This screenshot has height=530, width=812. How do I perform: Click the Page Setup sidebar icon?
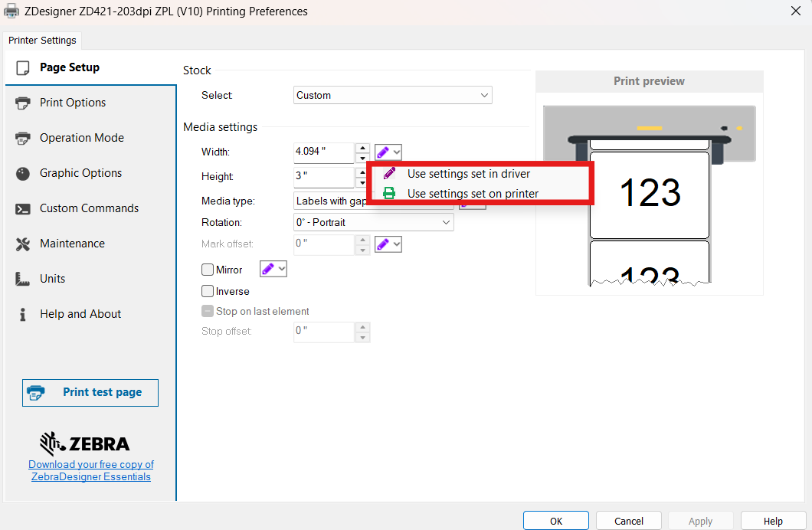[x=23, y=67]
